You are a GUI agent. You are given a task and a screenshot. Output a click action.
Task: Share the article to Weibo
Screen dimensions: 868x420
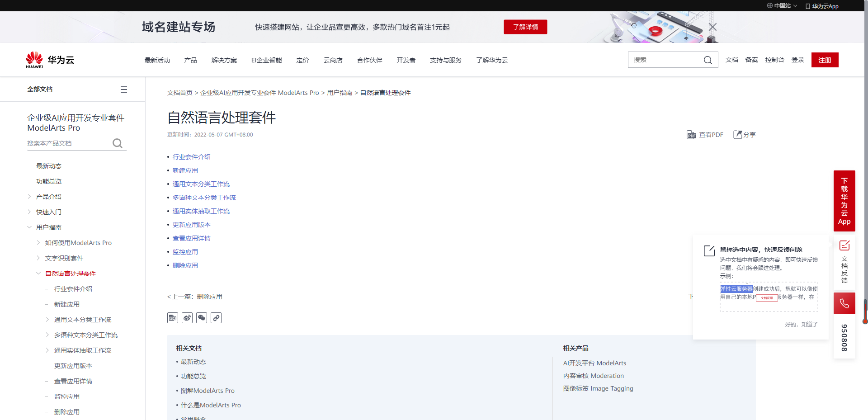click(x=187, y=318)
